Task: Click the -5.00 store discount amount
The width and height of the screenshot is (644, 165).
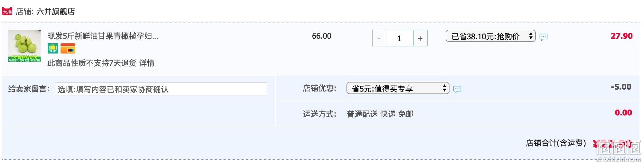Action: (x=621, y=87)
